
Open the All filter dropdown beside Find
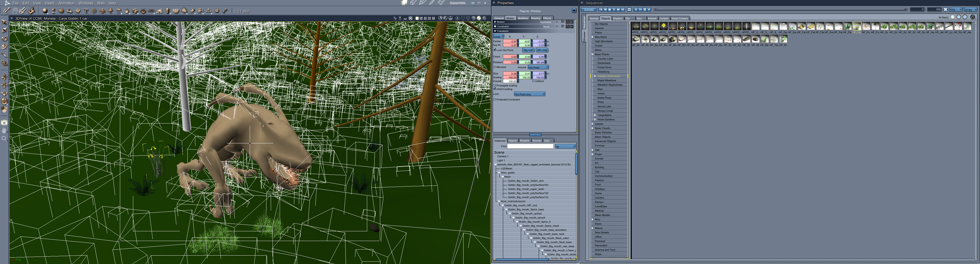565,146
